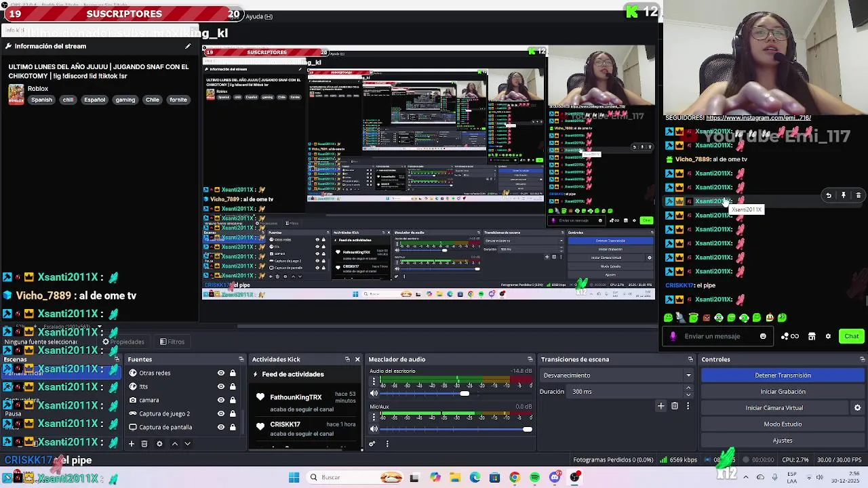The width and height of the screenshot is (868, 488).
Task: Open Propiedades for the selected source
Action: point(123,342)
